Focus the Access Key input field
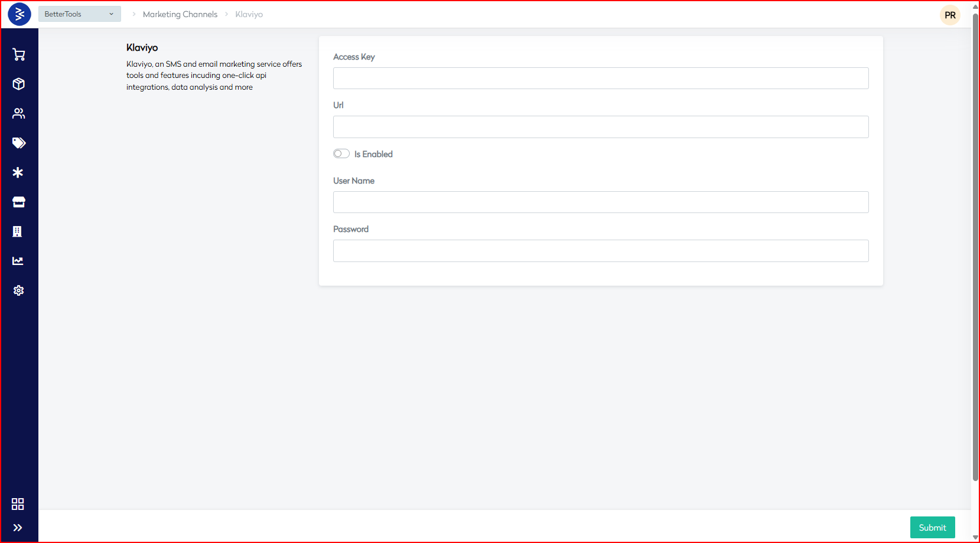This screenshot has width=980, height=543. pyautogui.click(x=601, y=78)
